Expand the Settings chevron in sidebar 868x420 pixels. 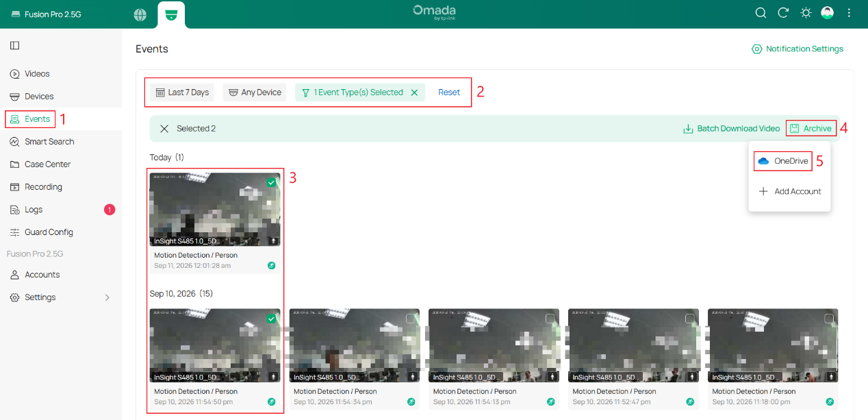coord(107,297)
